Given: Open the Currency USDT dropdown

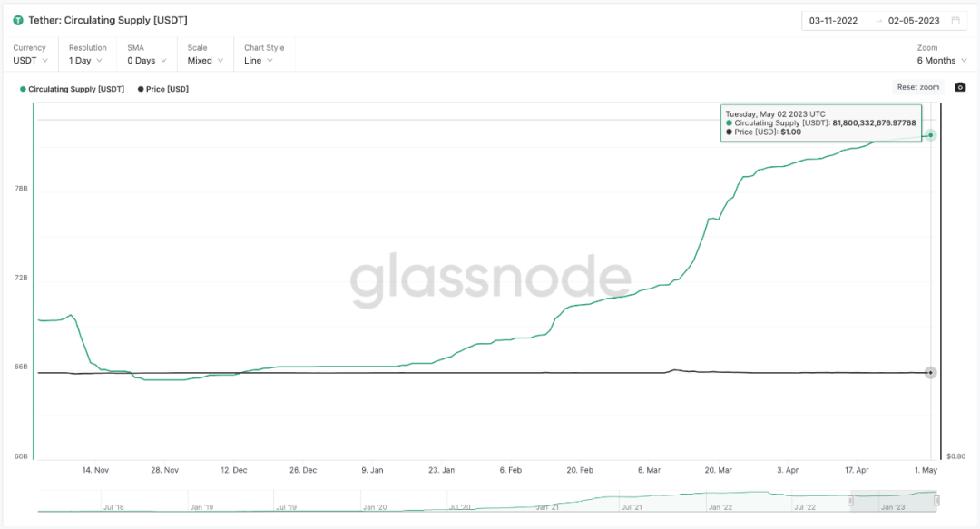Looking at the screenshot, I should (x=29, y=61).
